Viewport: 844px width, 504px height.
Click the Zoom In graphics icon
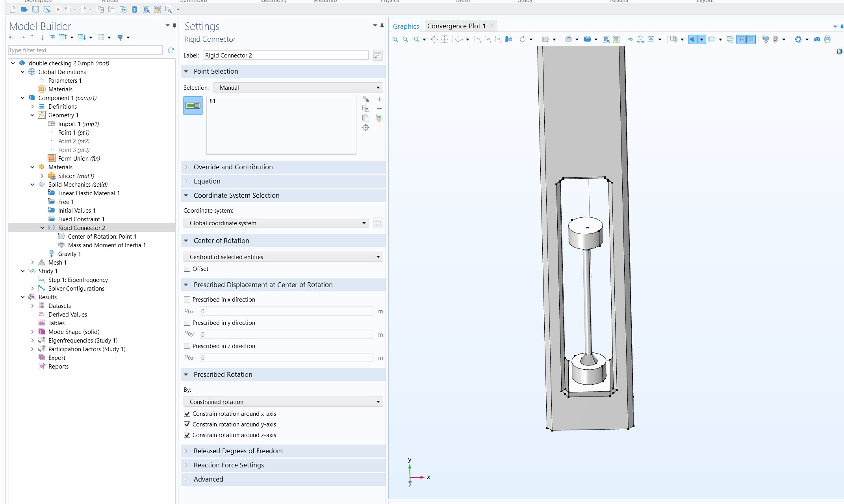coord(395,39)
